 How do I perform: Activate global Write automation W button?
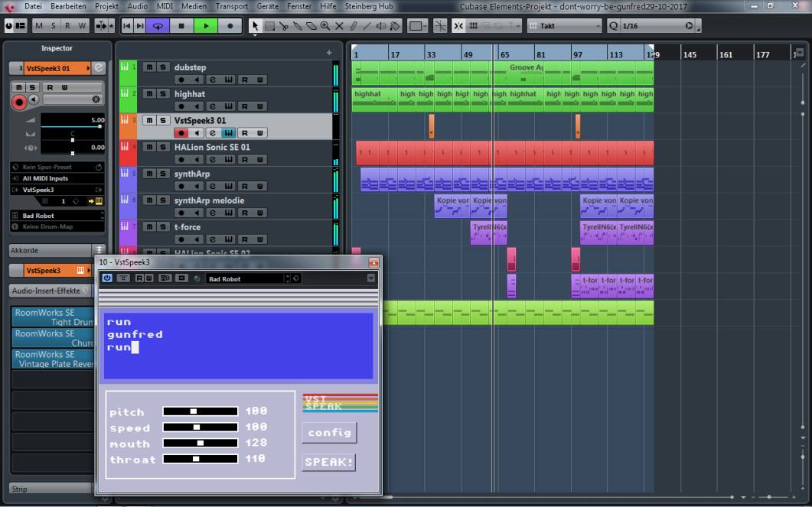[82, 26]
